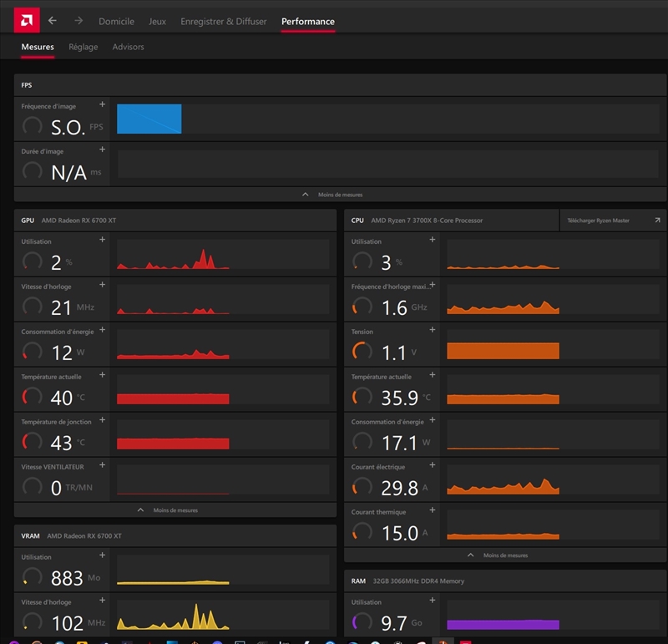Click the blue FPS graph area
The width and height of the screenshot is (668, 644).
point(149,119)
